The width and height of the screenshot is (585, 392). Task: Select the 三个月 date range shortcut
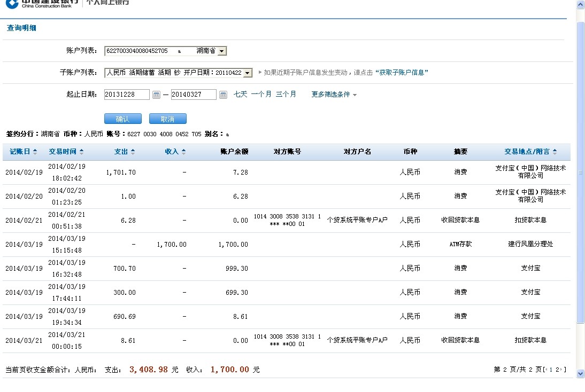286,94
